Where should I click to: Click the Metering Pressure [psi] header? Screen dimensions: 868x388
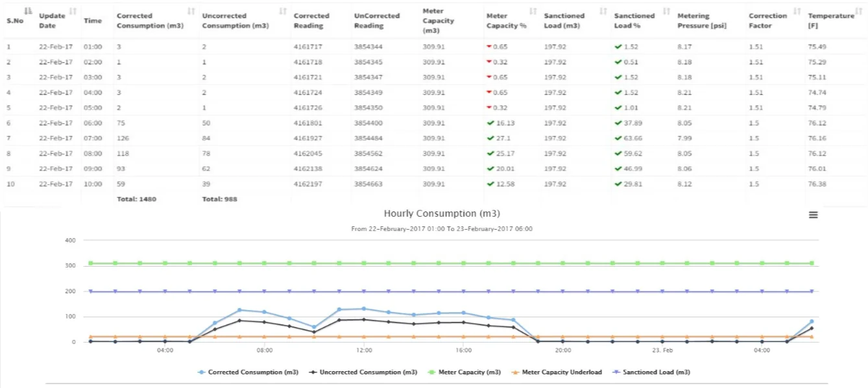703,21
